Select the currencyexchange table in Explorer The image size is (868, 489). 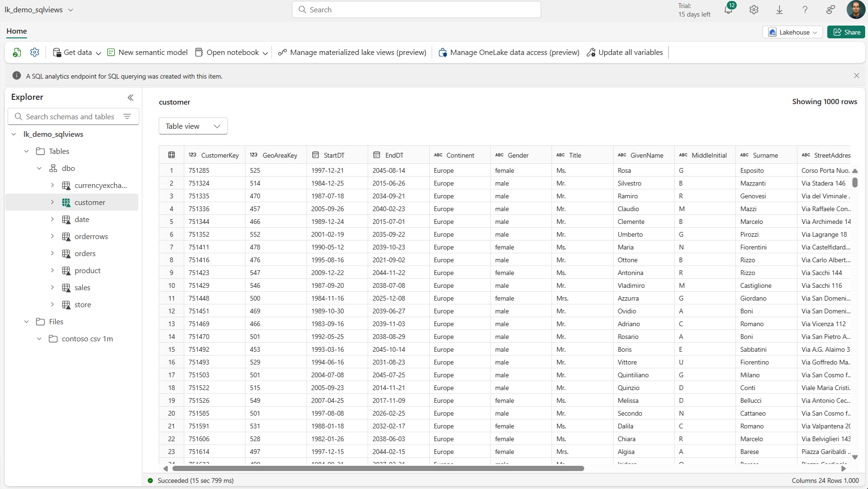tap(100, 186)
